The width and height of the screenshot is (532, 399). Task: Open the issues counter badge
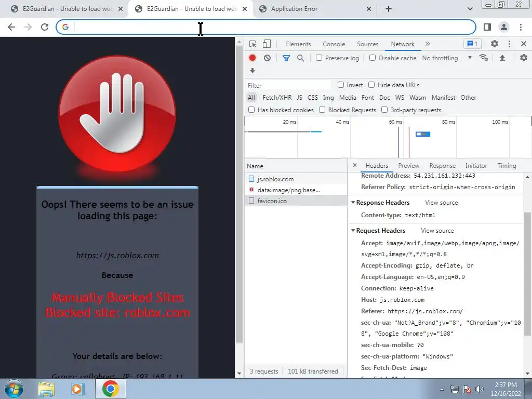pos(472,44)
